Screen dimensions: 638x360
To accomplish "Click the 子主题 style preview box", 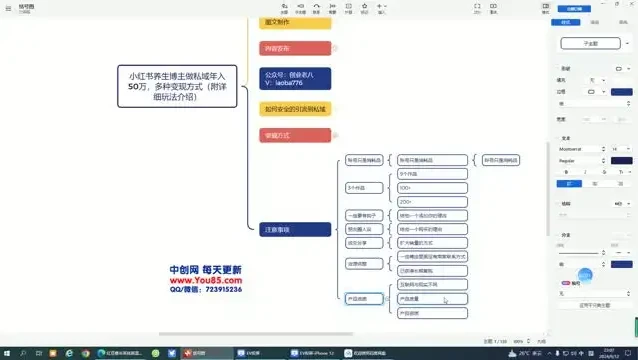I will tap(590, 44).
